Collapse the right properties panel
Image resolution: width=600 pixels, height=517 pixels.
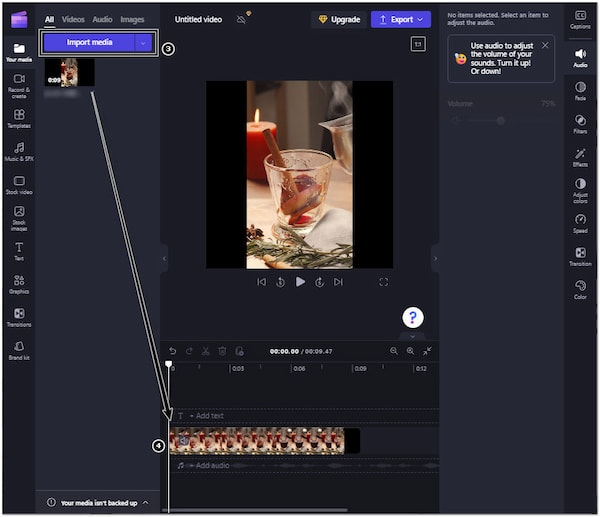435,258
